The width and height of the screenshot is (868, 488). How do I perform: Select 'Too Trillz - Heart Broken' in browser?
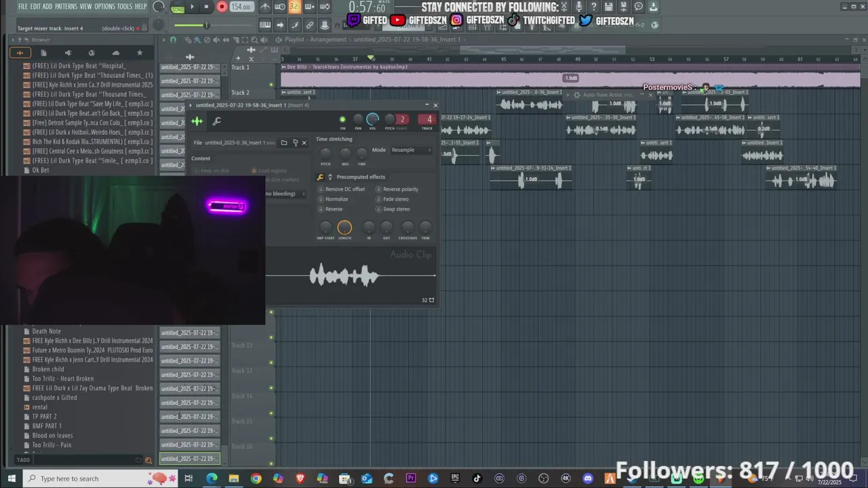[x=63, y=379]
